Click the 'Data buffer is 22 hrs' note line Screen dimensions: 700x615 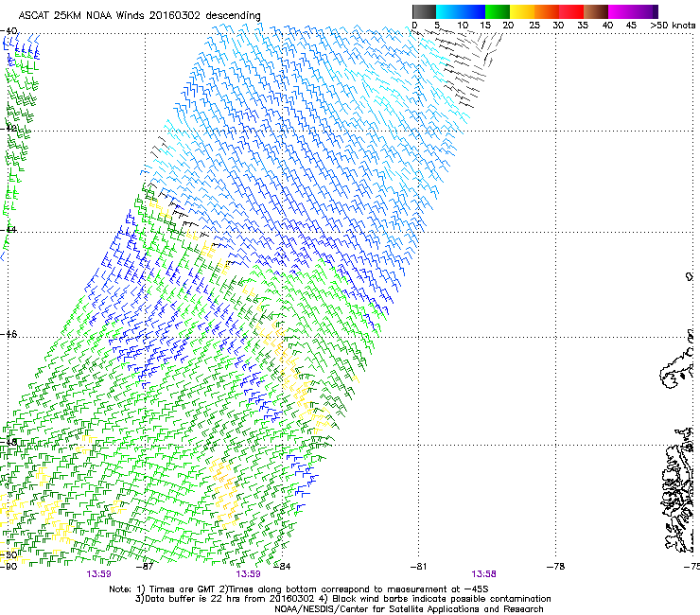pos(342,599)
